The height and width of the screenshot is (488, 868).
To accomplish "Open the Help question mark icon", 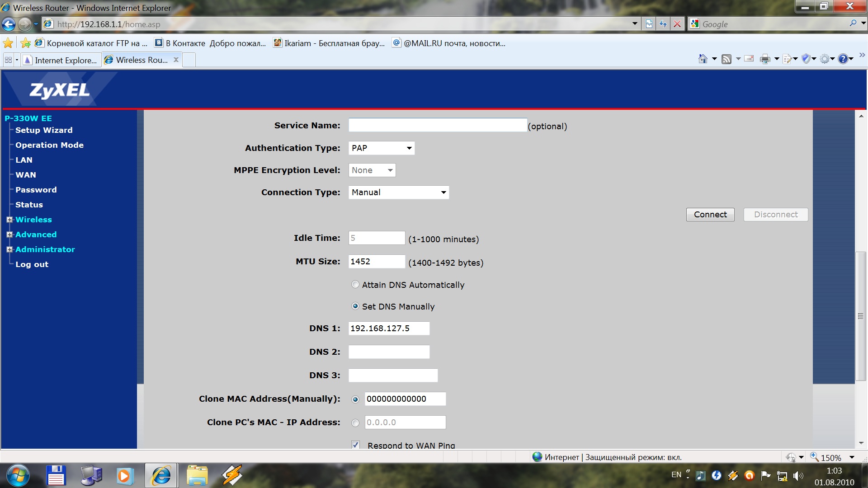I will (843, 59).
